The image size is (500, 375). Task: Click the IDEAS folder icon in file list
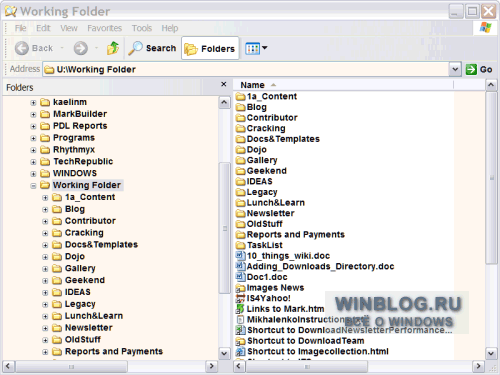coord(240,182)
